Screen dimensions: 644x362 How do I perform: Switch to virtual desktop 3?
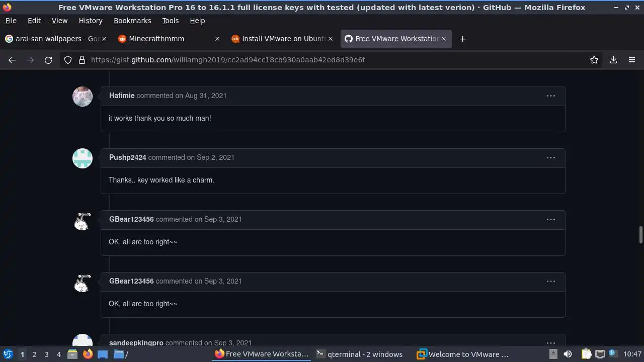point(46,354)
